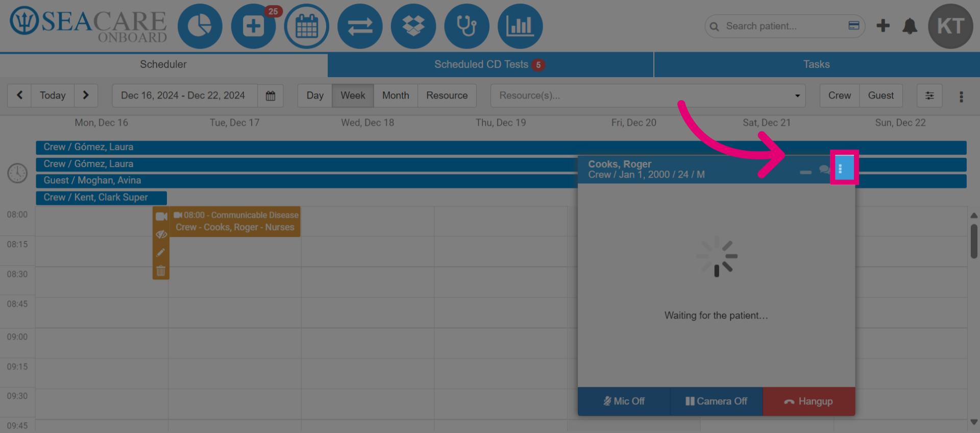Open the dashboard pie chart icon
Screen dimensions: 980x433
(200, 26)
